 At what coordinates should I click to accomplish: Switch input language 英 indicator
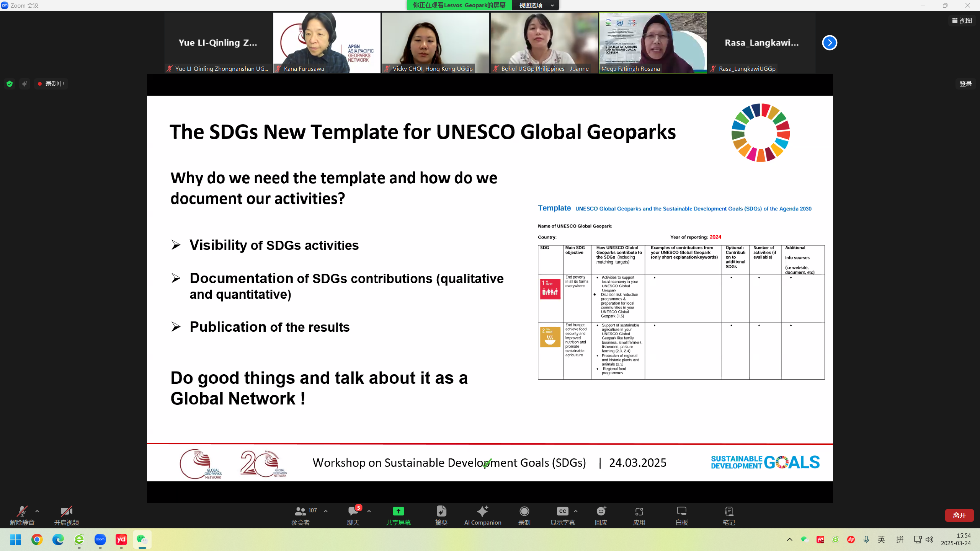pos(881,540)
